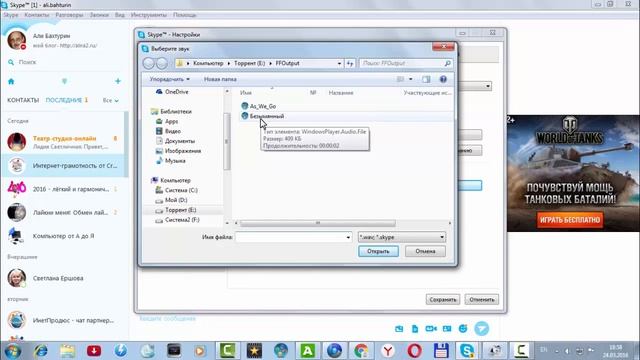
Task: Click the Открыть button
Action: click(378, 251)
